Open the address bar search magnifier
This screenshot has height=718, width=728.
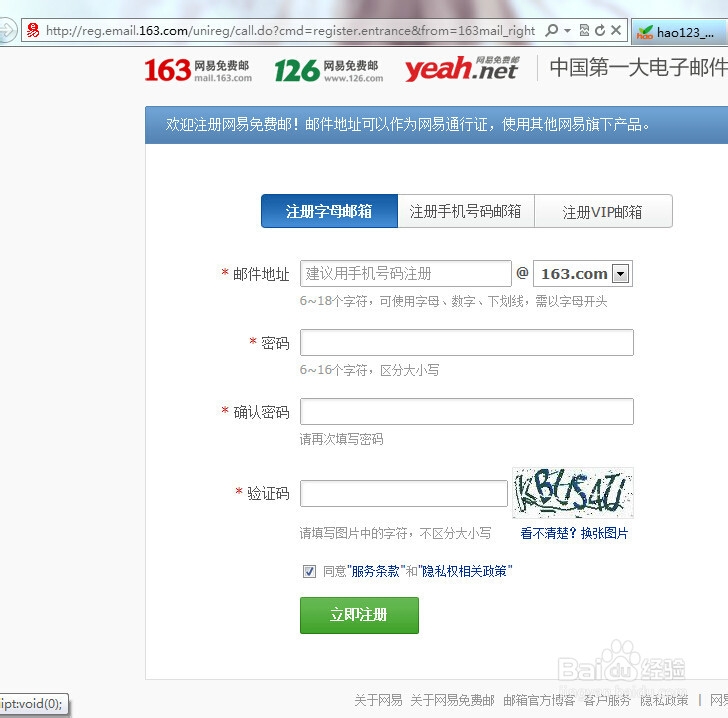point(551,31)
